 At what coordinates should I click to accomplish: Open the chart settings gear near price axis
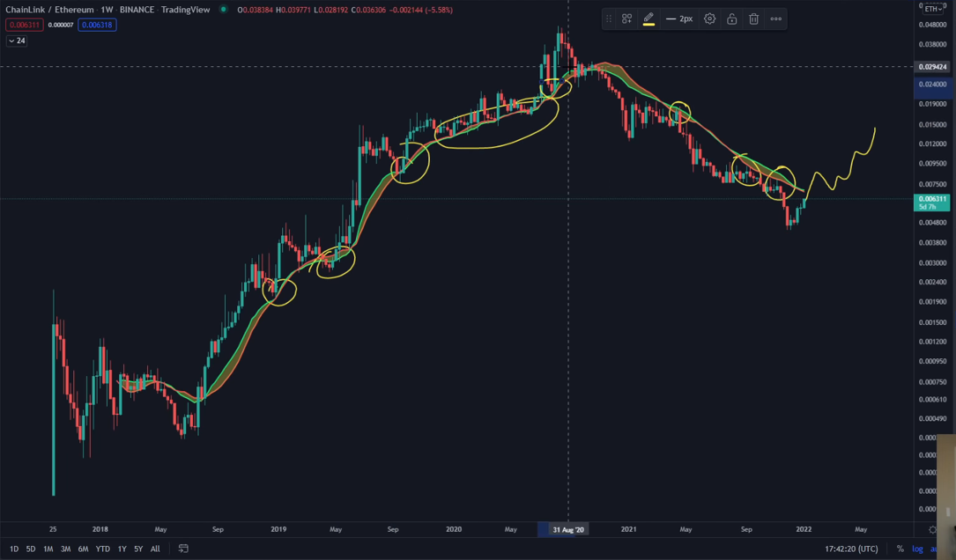click(933, 529)
